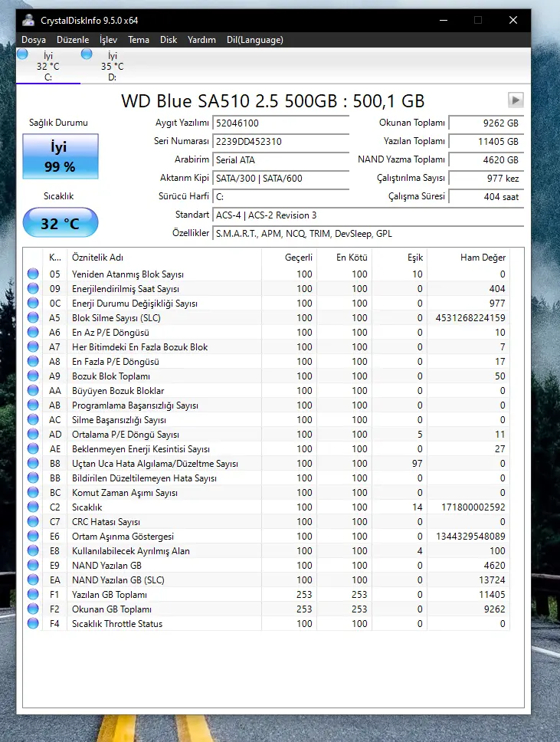Click the next disk arrow button
The image size is (560, 742).
516,100
